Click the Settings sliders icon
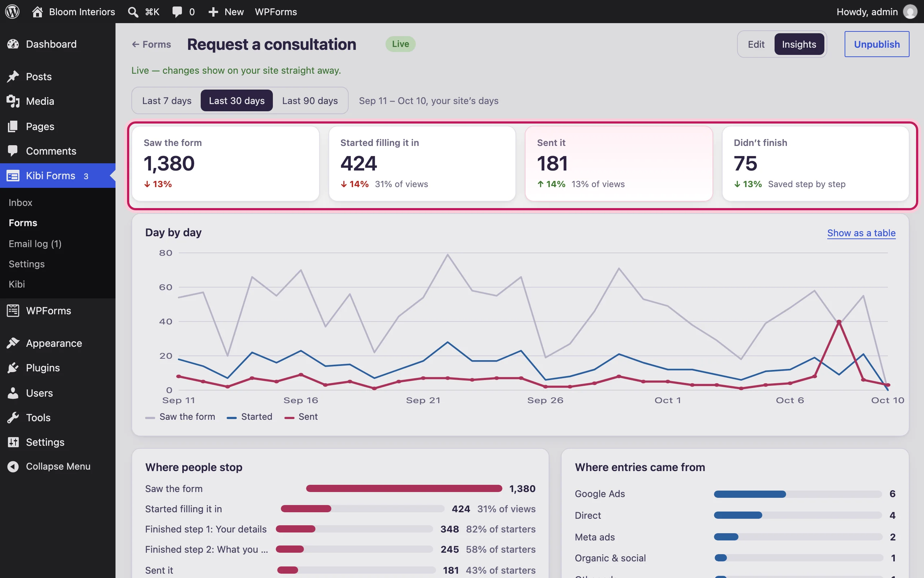This screenshot has width=924, height=578. (13, 442)
